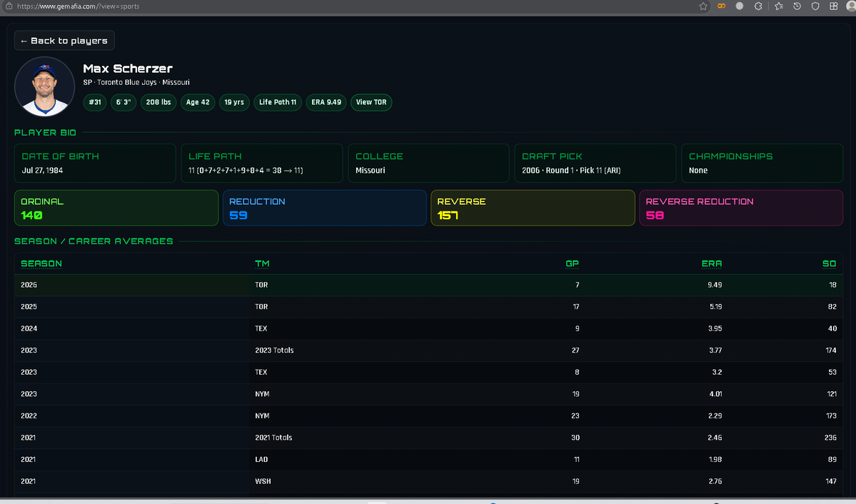856x504 pixels.
Task: Open the Favorites list icon
Action: [x=778, y=6]
